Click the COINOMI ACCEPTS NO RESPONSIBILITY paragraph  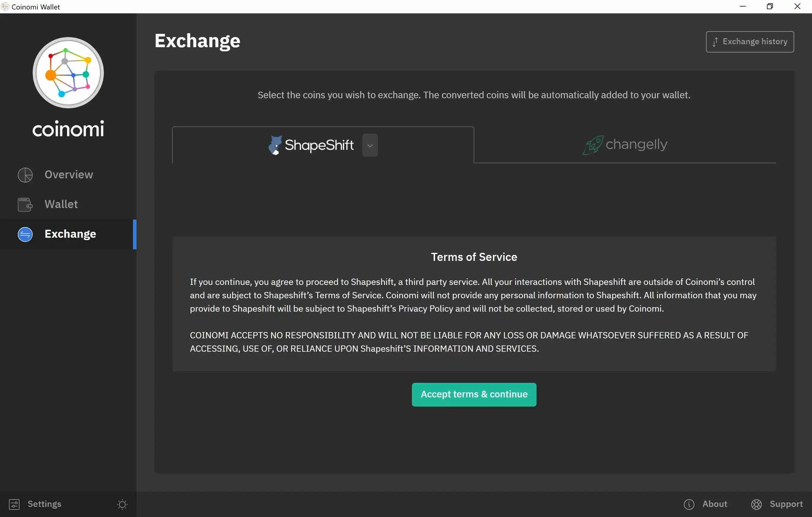[x=469, y=342]
